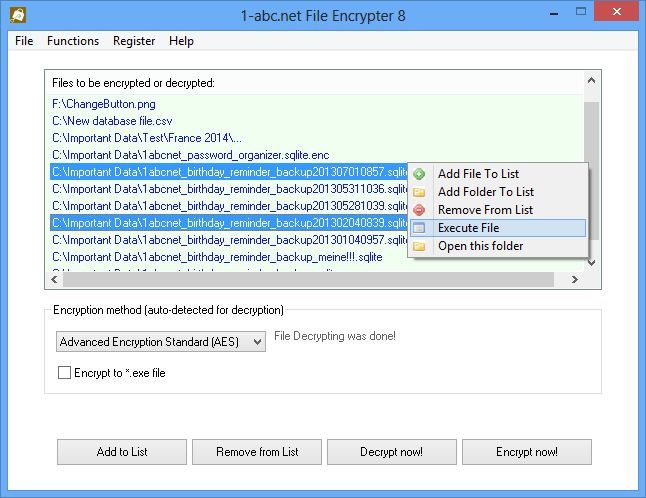The image size is (646, 498).
Task: Select the backup201307010857 file entry
Action: coord(229,172)
